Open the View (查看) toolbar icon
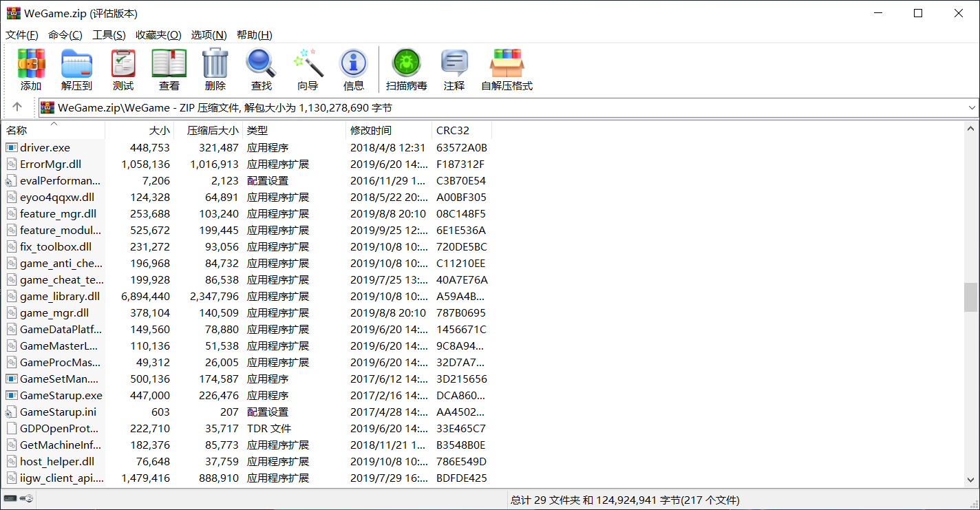Screen dimensions: 980x510 coord(169,70)
